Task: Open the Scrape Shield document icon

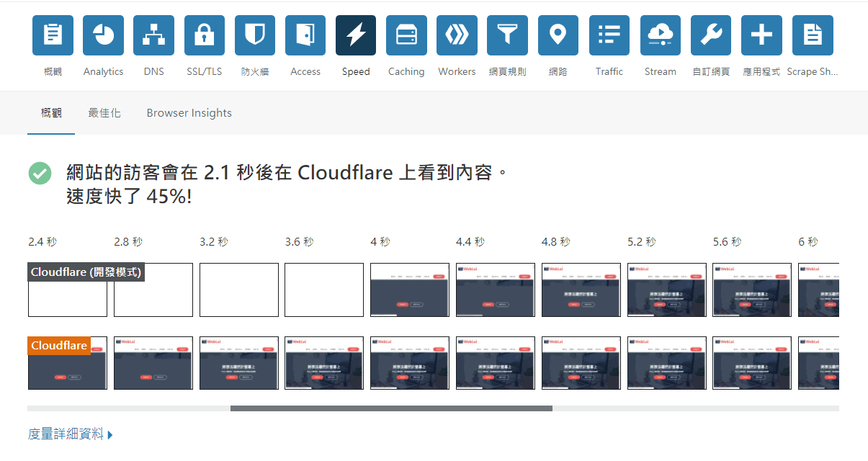Action: [813, 35]
